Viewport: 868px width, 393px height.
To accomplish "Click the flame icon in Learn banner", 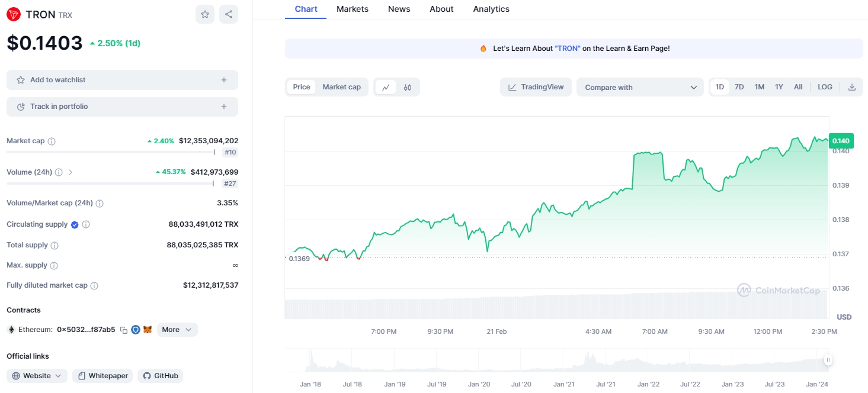I will (x=483, y=49).
